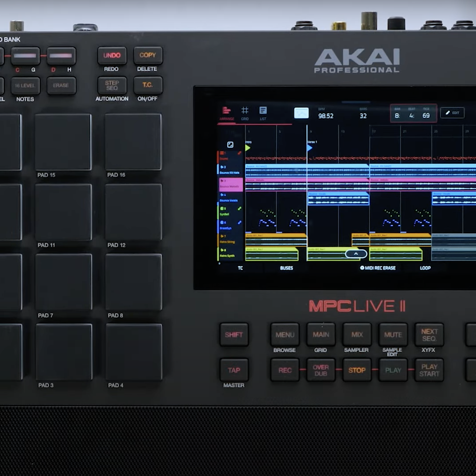The height and width of the screenshot is (476, 476).
Task: Select the first orange Retro String clip
Action: [276, 240]
